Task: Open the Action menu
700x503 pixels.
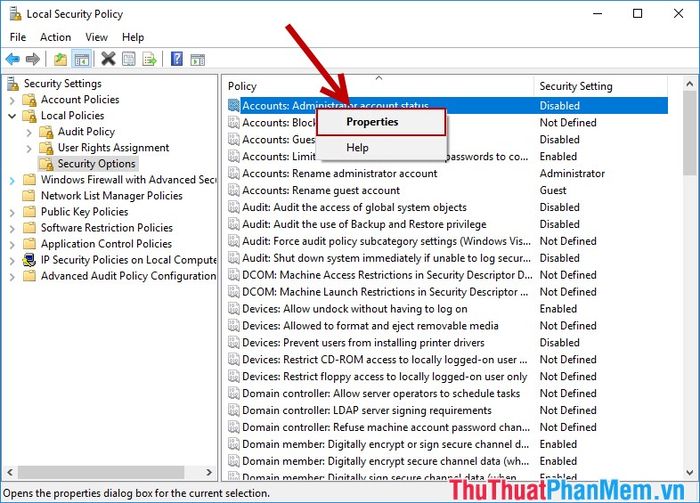Action: tap(55, 37)
